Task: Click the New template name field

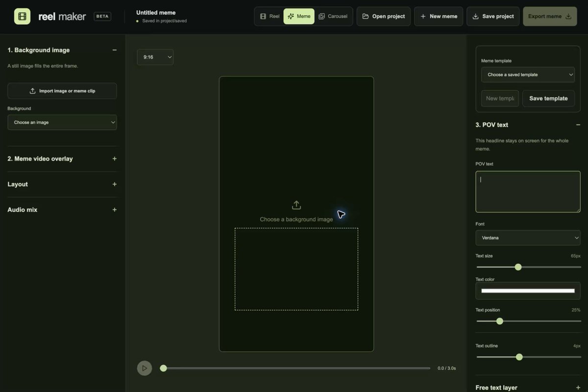Action: coord(500,98)
